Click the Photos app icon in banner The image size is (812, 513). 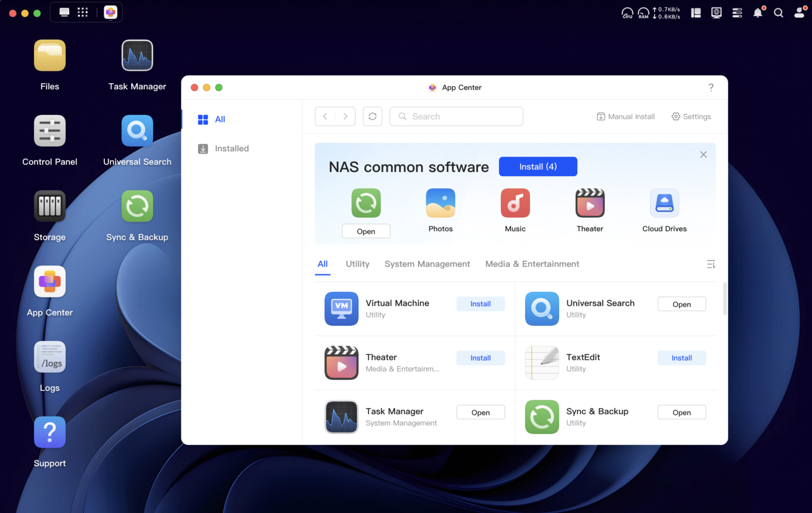[440, 203]
